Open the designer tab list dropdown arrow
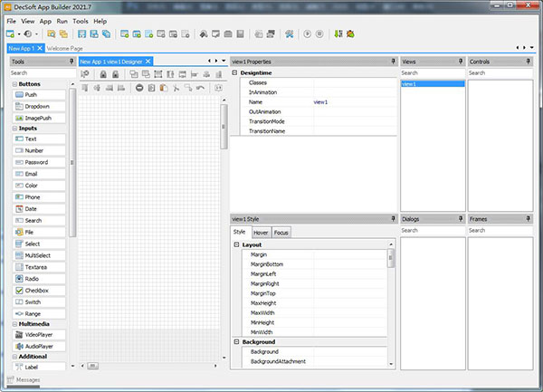Image resolution: width=543 pixels, height=392 pixels. 224,61
